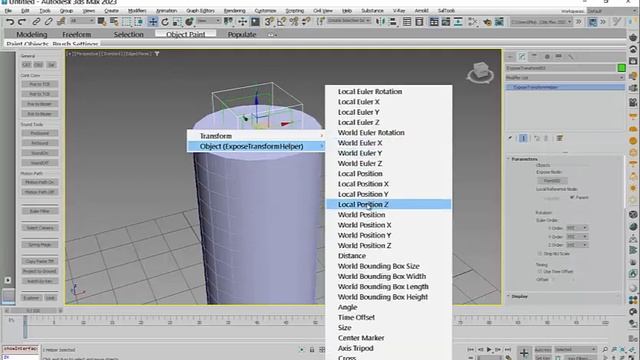Select the Select and Link tool
Image resolution: width=640 pixels, height=360 pixels.
(36, 22)
